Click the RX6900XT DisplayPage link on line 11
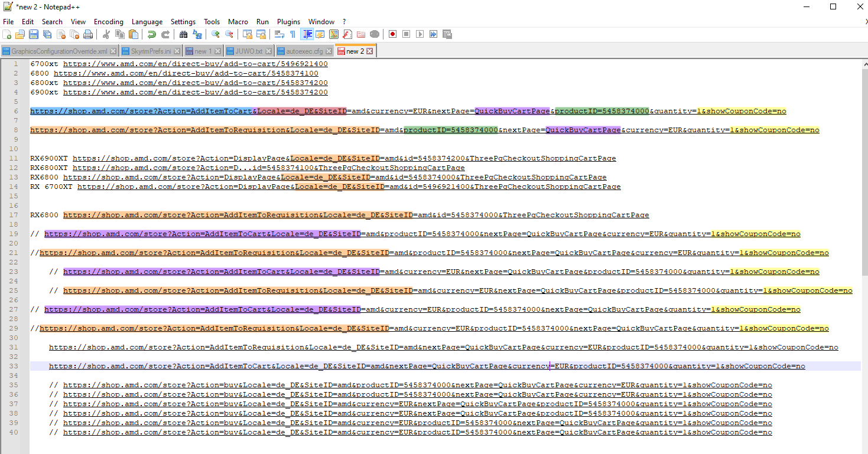The height and width of the screenshot is (454, 868). (x=344, y=158)
